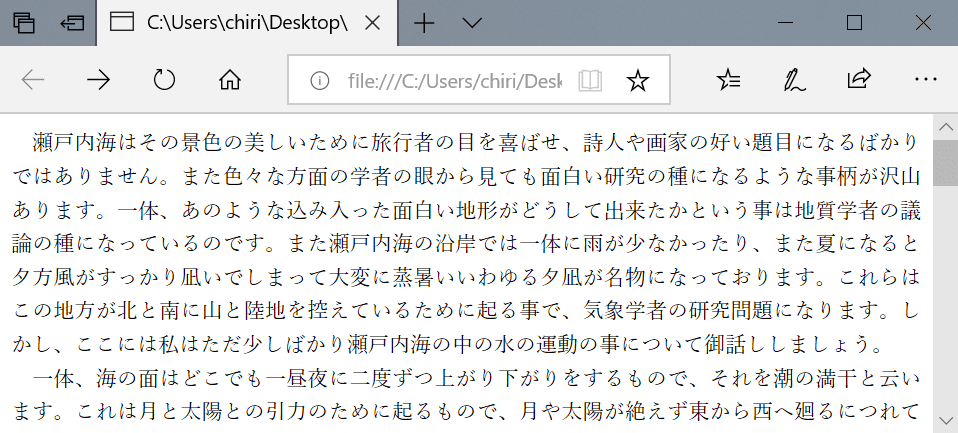The width and height of the screenshot is (958, 433).
Task: Click the text '夕方風がすっかり凪いでしまって'
Action: (x=169, y=278)
